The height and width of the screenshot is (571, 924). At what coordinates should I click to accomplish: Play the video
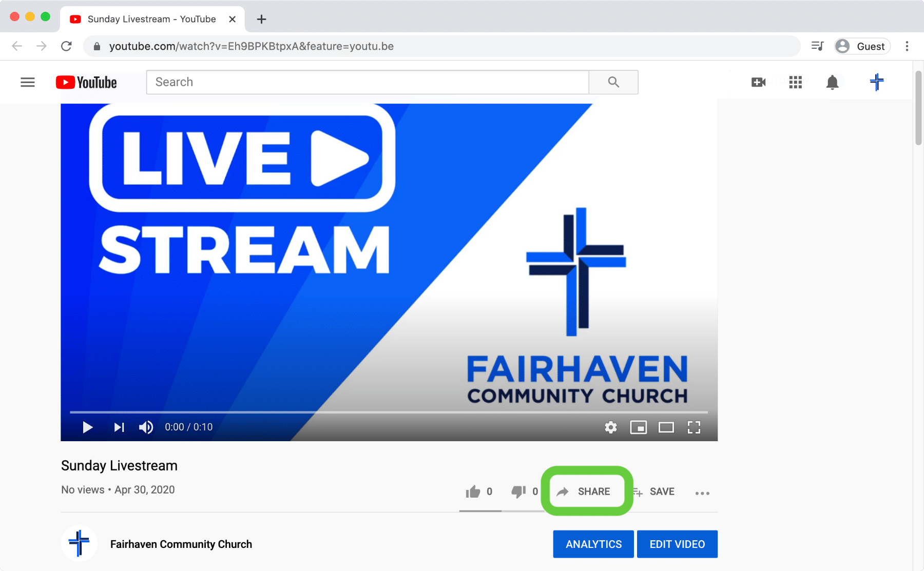click(x=88, y=427)
